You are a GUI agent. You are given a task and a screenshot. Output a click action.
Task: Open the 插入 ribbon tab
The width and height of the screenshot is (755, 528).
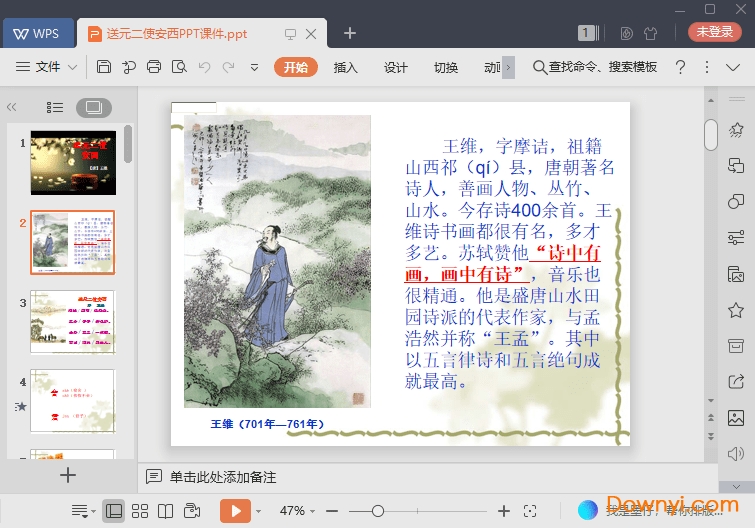click(345, 67)
